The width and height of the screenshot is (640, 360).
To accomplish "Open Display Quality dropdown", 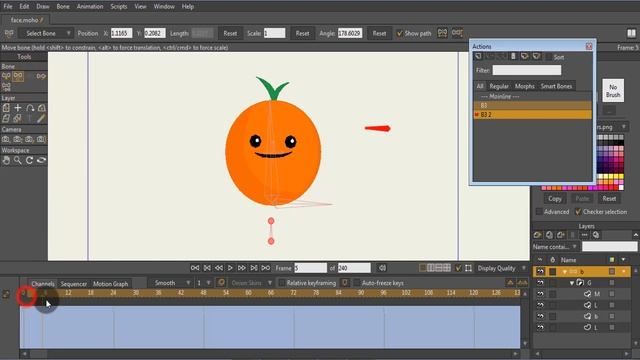I will 501,268.
